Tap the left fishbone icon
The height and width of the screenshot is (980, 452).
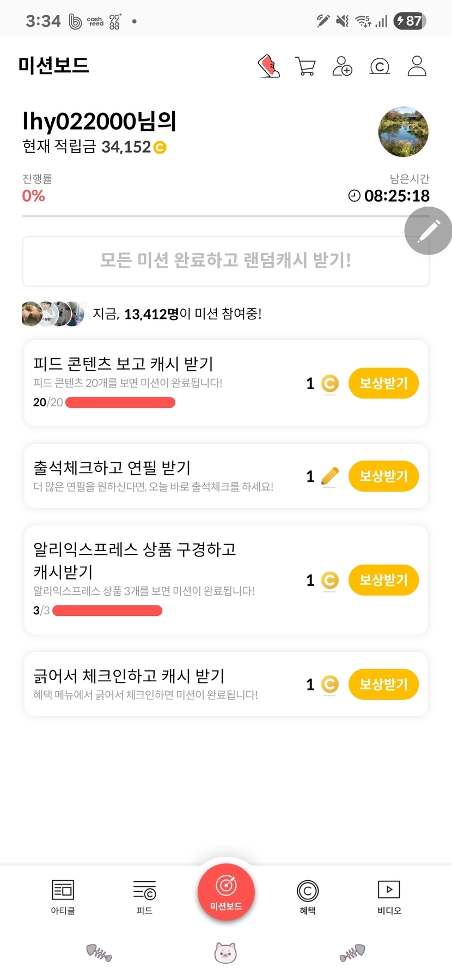coord(99,953)
